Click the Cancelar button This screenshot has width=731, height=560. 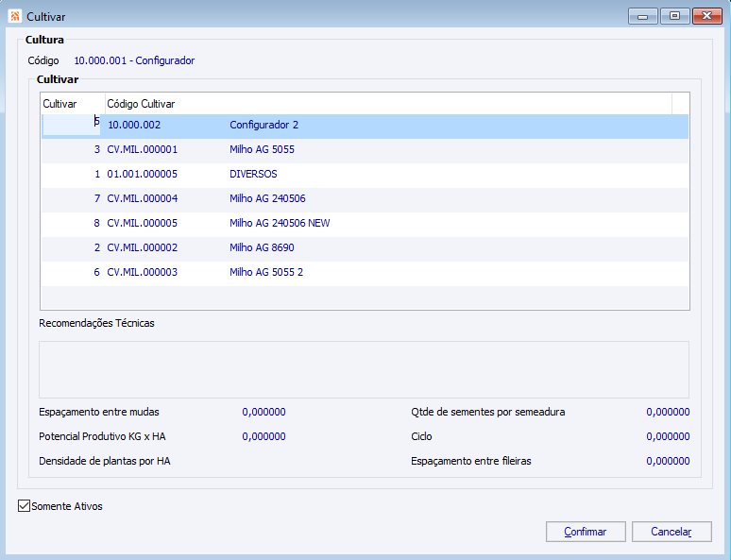pyautogui.click(x=671, y=532)
